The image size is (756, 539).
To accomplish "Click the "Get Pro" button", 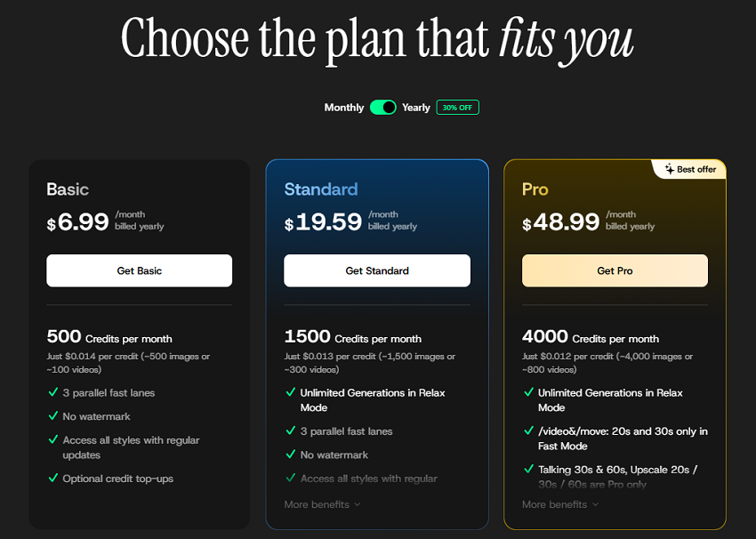I will (615, 270).
